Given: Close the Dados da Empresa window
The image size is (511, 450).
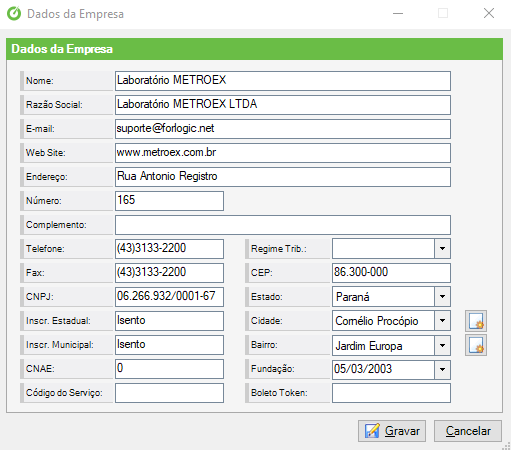Looking at the screenshot, I should click(x=489, y=13).
